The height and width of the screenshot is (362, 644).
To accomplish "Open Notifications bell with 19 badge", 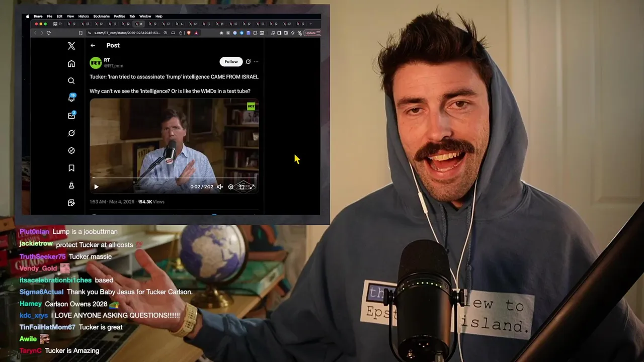I will point(71,98).
